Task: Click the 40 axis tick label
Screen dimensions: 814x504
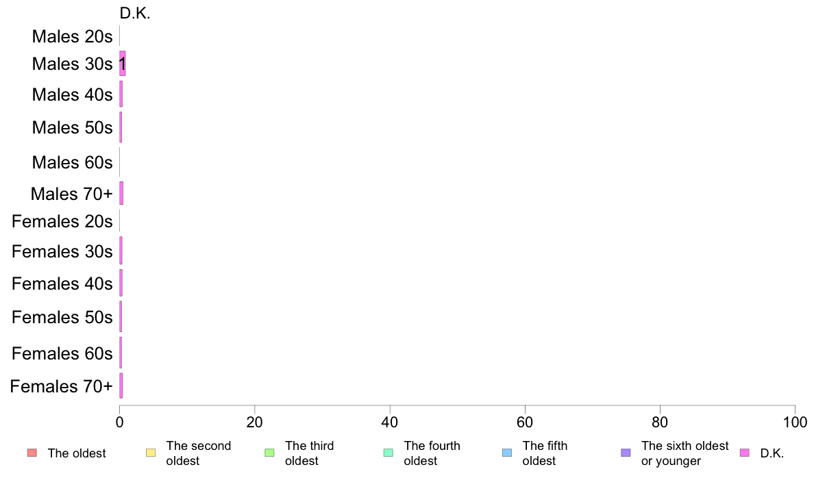Action: pyautogui.click(x=390, y=423)
